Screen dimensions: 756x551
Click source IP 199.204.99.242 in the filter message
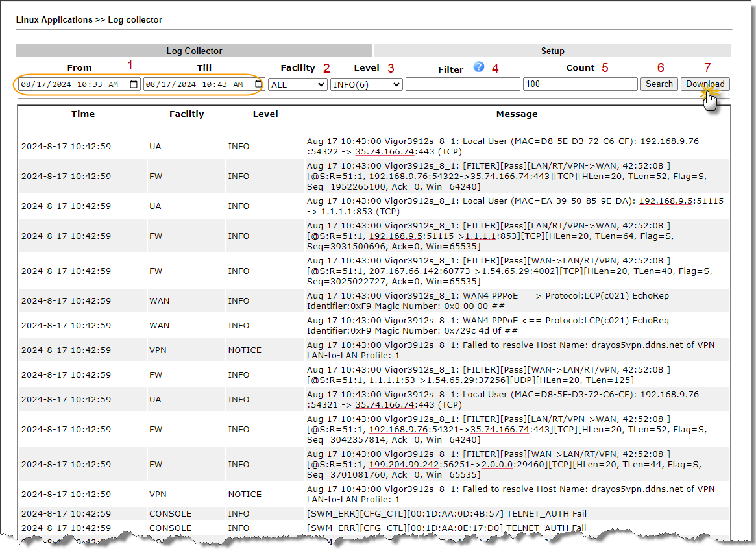[404, 465]
